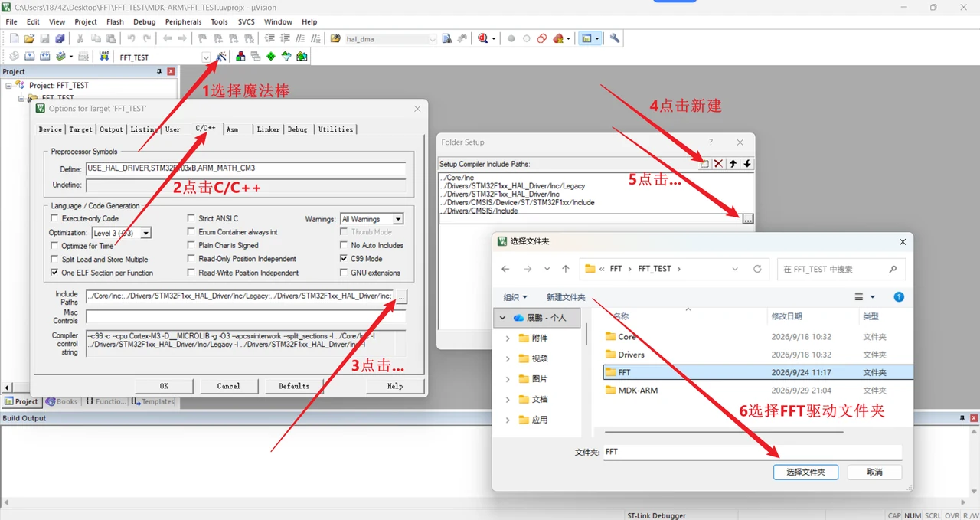Click the New file toolbar icon
Viewport: 980px width, 520px height.
[14, 38]
